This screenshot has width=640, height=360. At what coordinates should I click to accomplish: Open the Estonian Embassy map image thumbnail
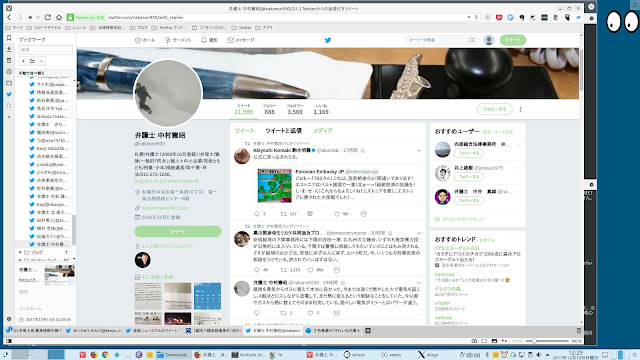tap(275, 186)
